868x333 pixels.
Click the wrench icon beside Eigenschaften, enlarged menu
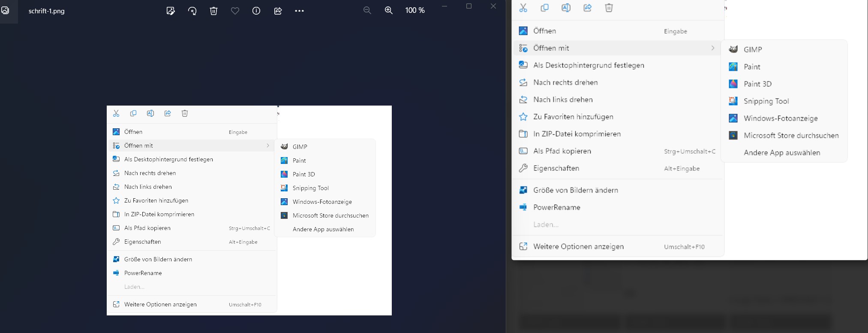click(x=523, y=168)
